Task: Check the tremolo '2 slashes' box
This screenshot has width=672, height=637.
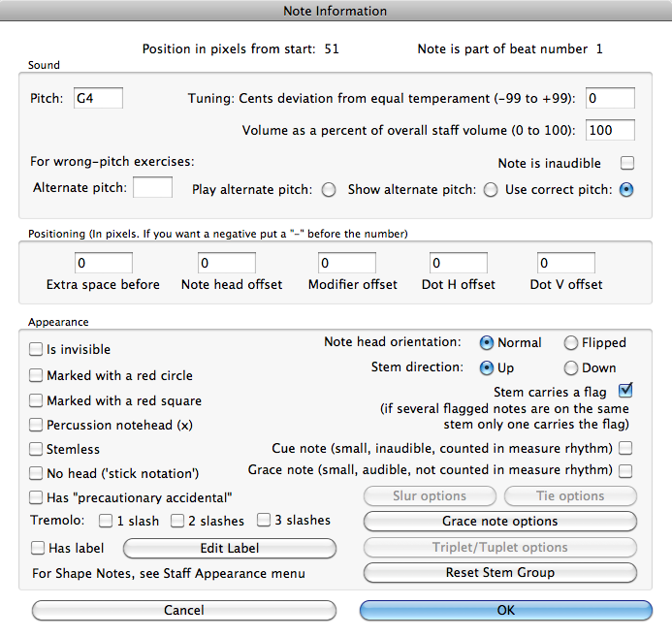Action: [178, 522]
